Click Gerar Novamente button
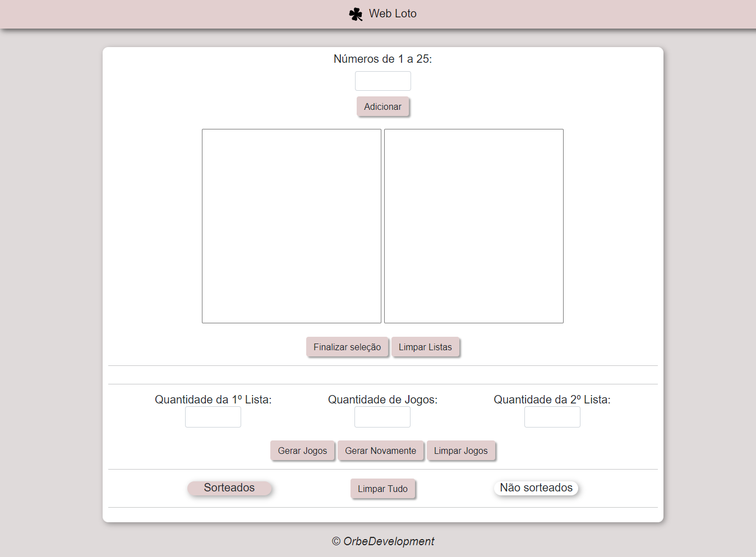 click(x=381, y=451)
